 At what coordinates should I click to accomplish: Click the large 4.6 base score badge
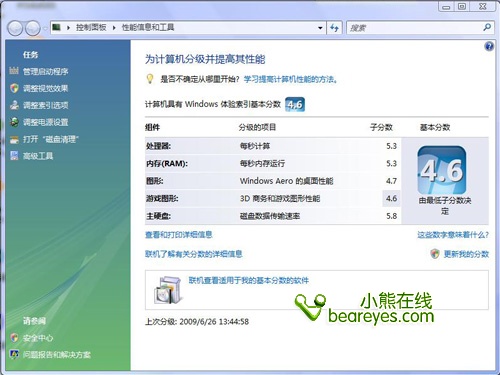tap(442, 170)
